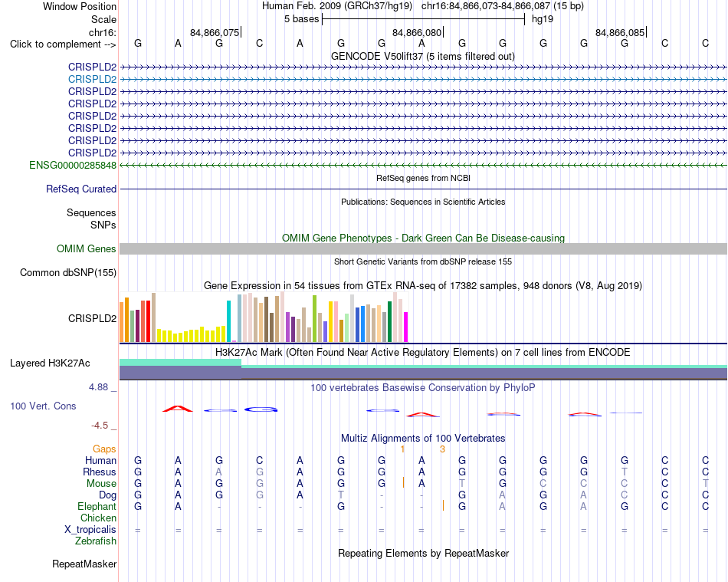Click the dark blue RefSeq Curated gene line
The width and height of the screenshot is (728, 582).
pos(423,189)
